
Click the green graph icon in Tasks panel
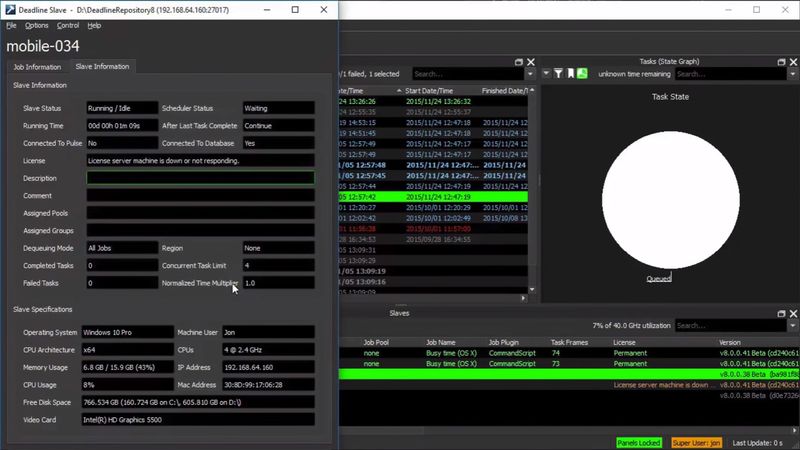point(584,74)
